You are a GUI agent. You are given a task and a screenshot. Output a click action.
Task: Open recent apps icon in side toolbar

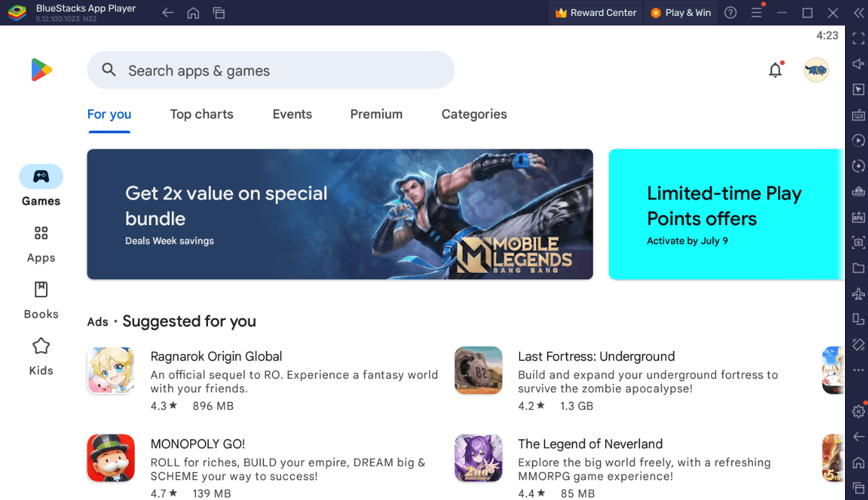pyautogui.click(x=858, y=488)
